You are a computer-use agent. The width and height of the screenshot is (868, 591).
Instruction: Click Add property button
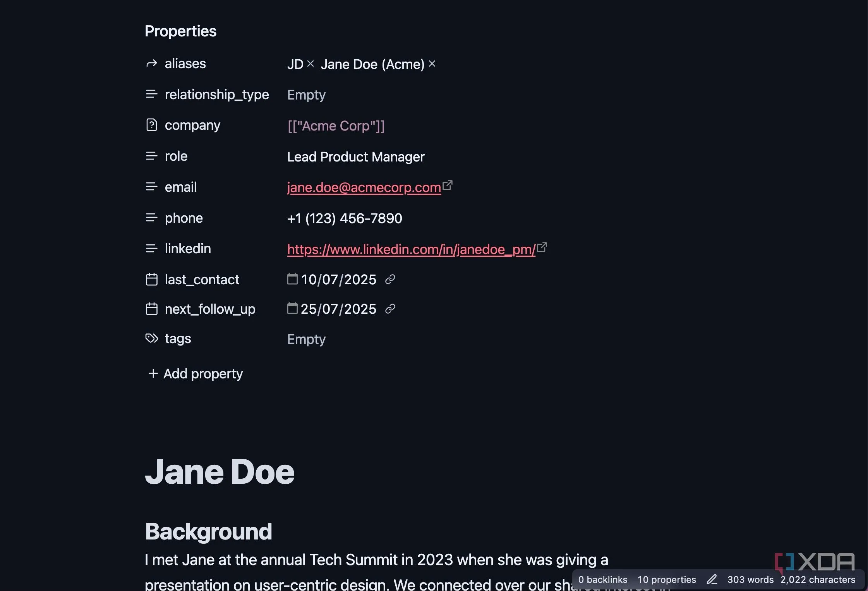(x=196, y=373)
